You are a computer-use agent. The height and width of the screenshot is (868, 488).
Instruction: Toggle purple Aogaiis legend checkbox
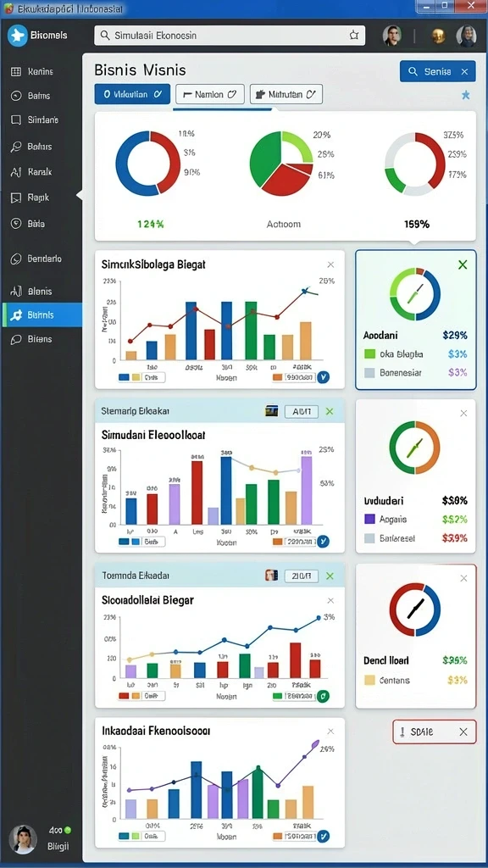[370, 520]
